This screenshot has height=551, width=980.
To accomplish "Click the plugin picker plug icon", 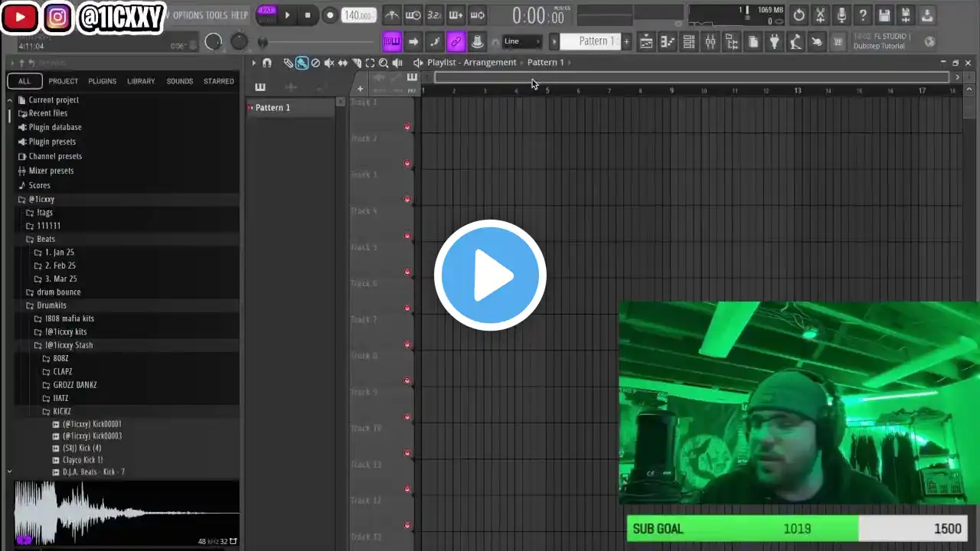I will pos(774,42).
